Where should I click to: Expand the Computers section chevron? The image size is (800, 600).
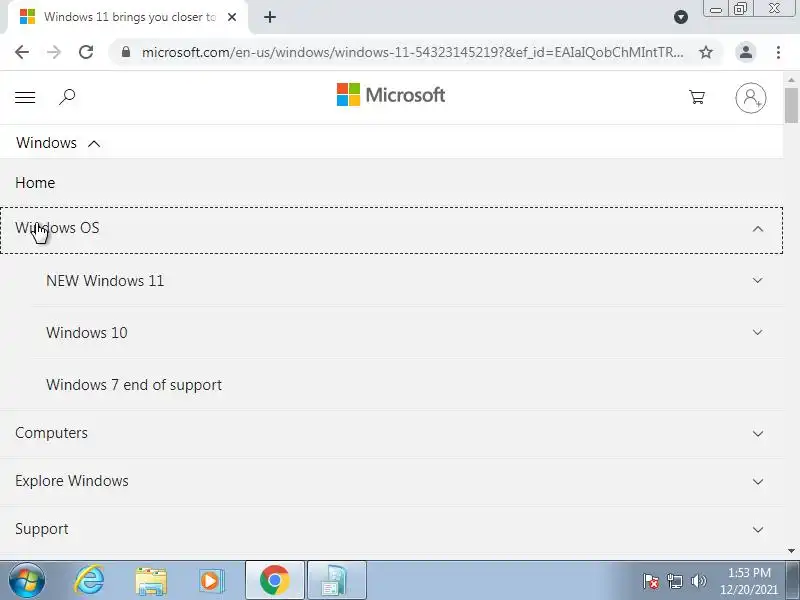[x=758, y=434]
